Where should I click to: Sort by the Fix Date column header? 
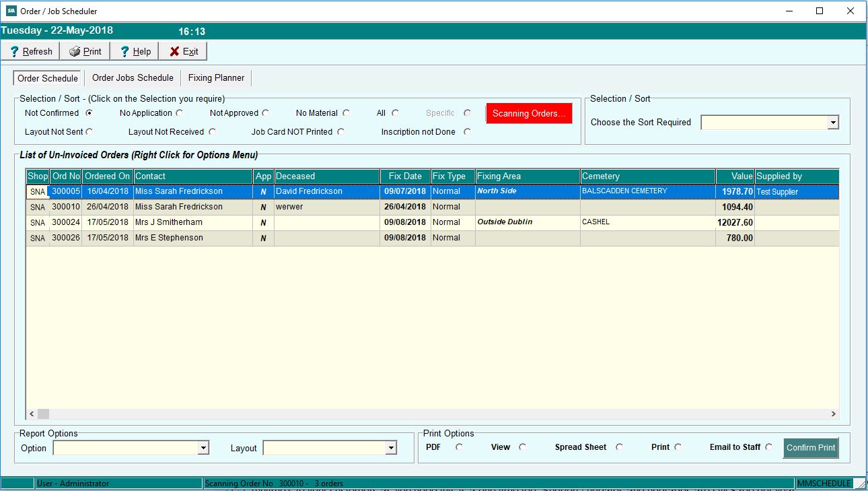point(405,176)
